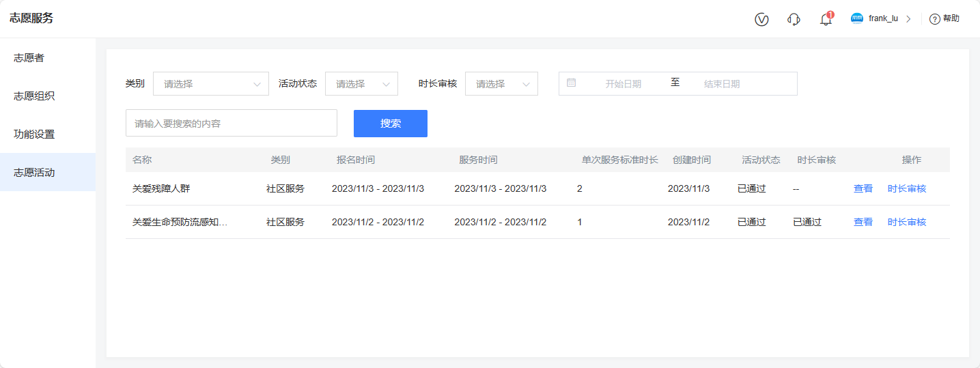
Task: Click 时长审核 link for 关爱生命预防流感知 row
Action: point(907,222)
